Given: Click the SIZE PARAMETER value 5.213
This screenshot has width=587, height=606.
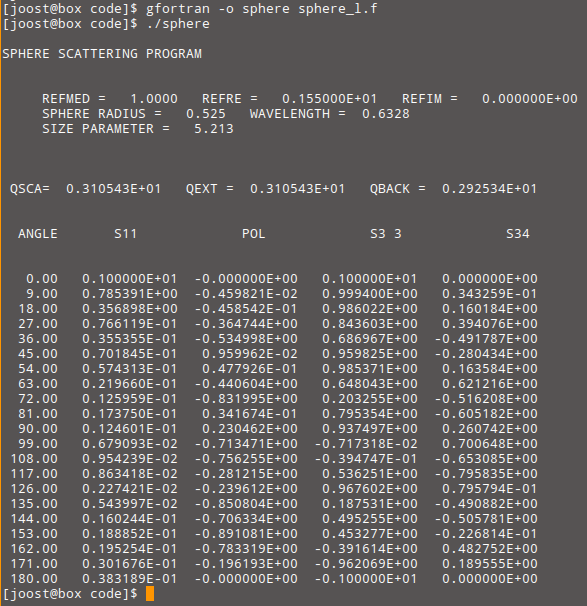Looking at the screenshot, I should tap(214, 129).
